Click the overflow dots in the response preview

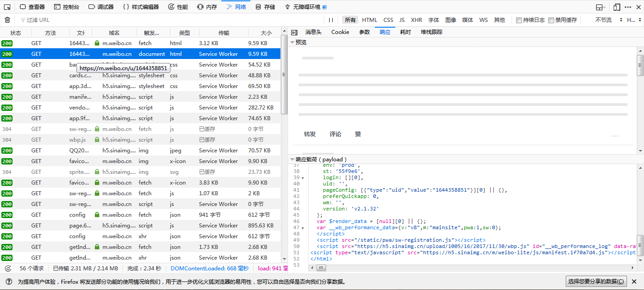tap(615, 136)
